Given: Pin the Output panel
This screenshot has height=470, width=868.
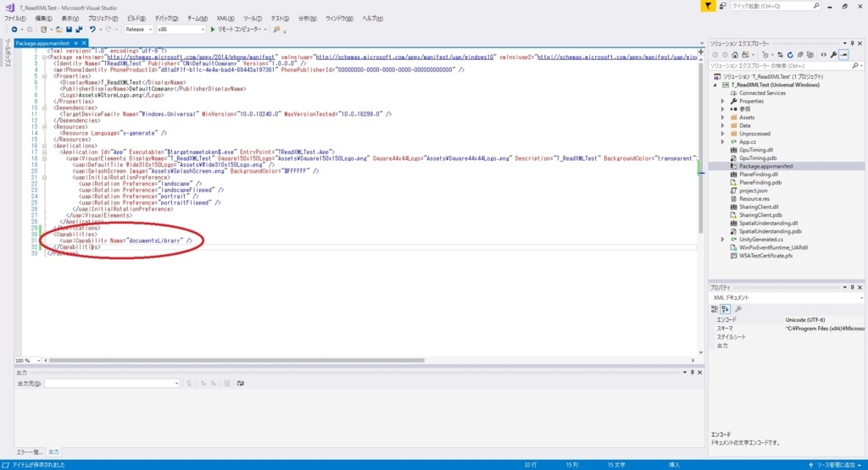Looking at the screenshot, I should (x=692, y=372).
